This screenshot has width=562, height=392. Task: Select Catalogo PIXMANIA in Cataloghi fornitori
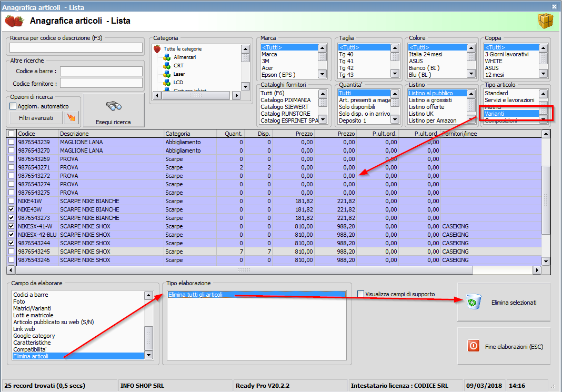[288, 100]
